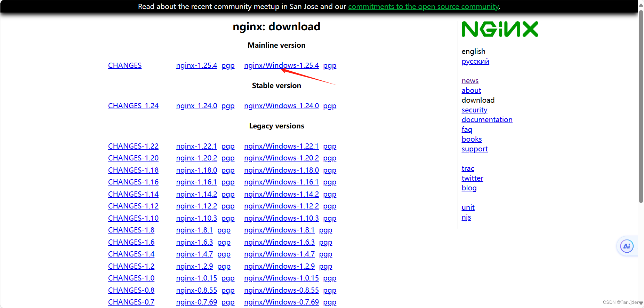The image size is (644, 308).
Task: Open the news page
Action: tap(470, 81)
